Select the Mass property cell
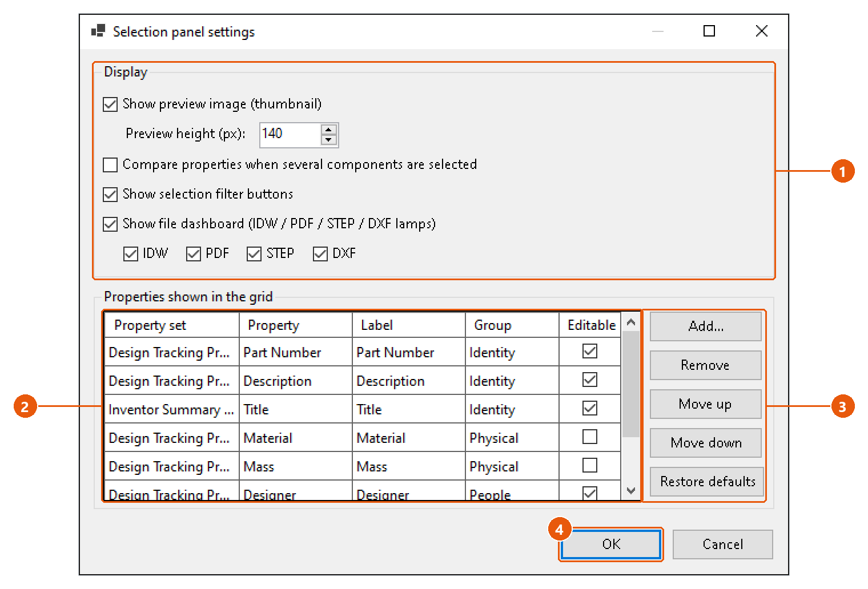This screenshot has width=868, height=589. tap(296, 466)
